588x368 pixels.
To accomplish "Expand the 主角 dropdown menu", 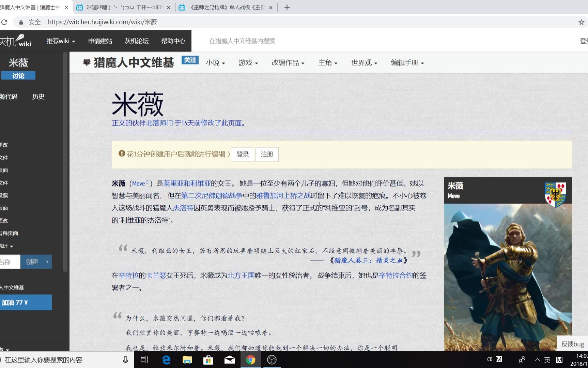I will [328, 63].
